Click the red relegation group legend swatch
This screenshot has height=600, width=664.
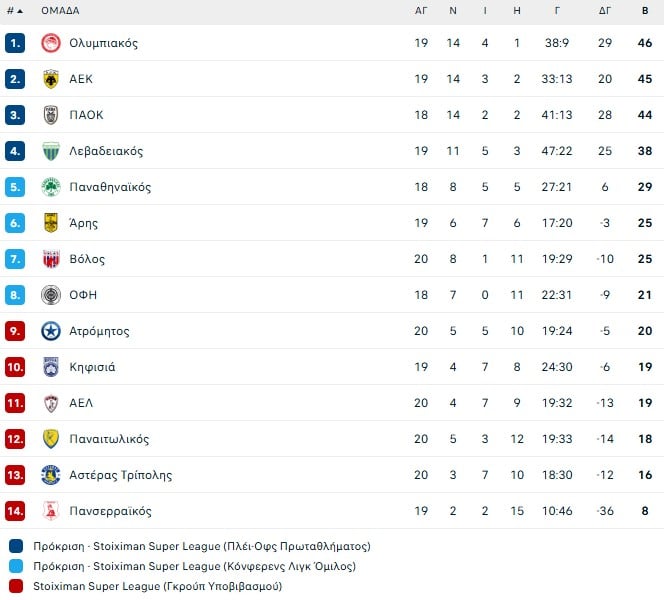(x=15, y=586)
